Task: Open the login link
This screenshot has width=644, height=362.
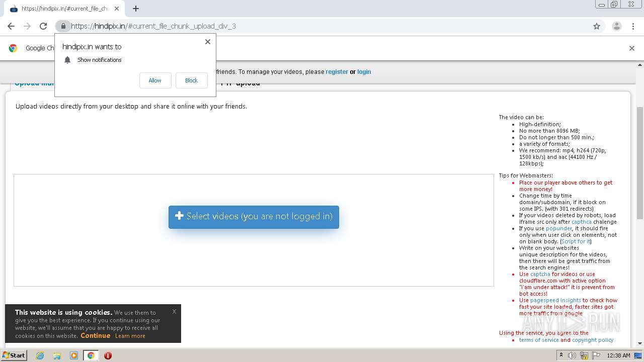Action: 364,72
